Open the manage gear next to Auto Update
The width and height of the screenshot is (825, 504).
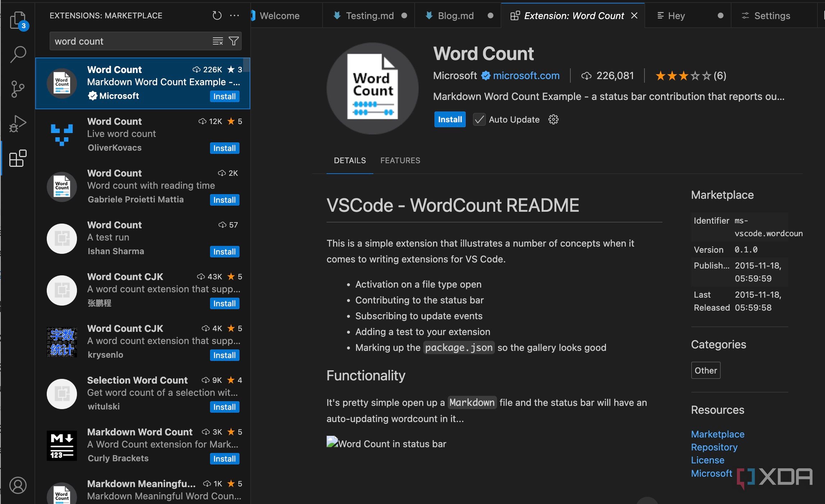pos(553,119)
